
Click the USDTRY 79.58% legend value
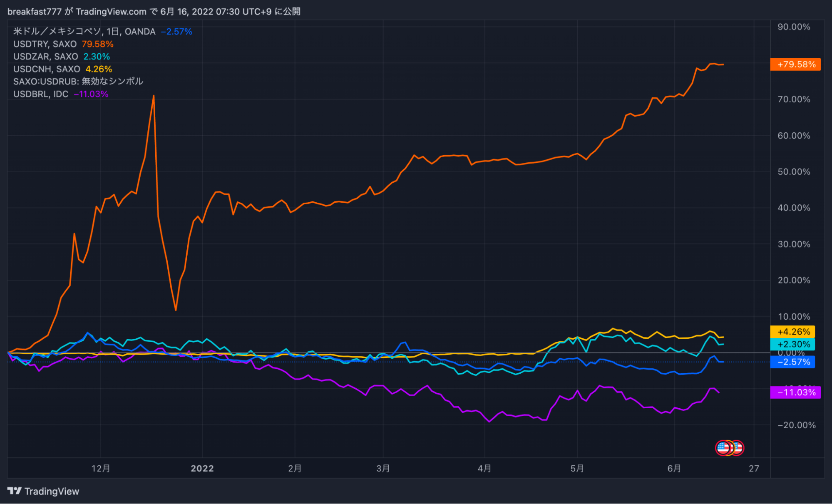tap(97, 44)
